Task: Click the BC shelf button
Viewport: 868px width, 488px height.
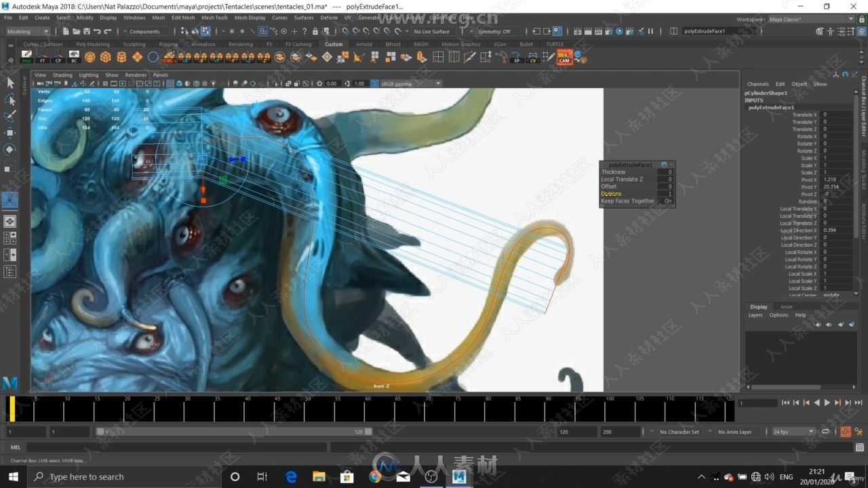Action: (74, 57)
